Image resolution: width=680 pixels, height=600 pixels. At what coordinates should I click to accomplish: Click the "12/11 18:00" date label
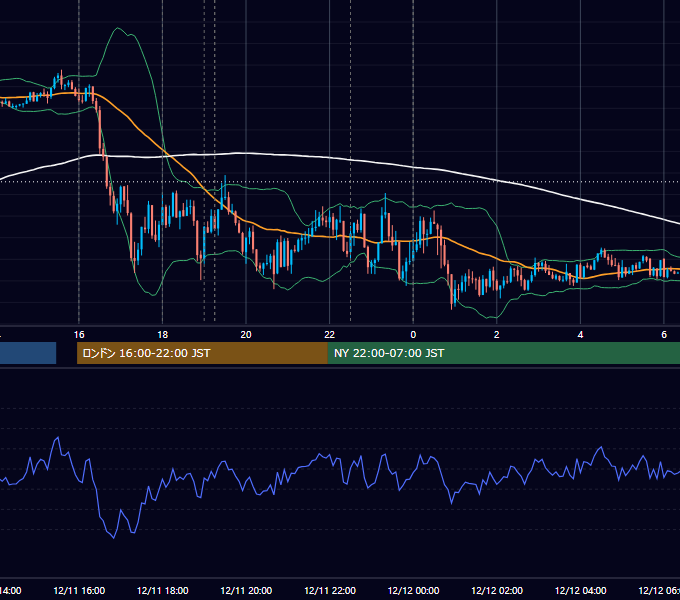[163, 590]
